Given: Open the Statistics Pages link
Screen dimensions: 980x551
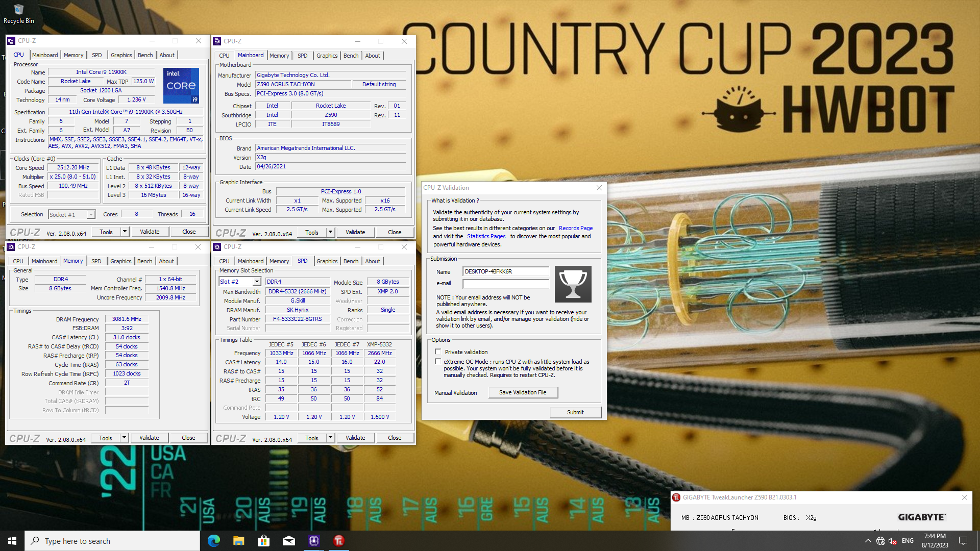Looking at the screenshot, I should (486, 236).
